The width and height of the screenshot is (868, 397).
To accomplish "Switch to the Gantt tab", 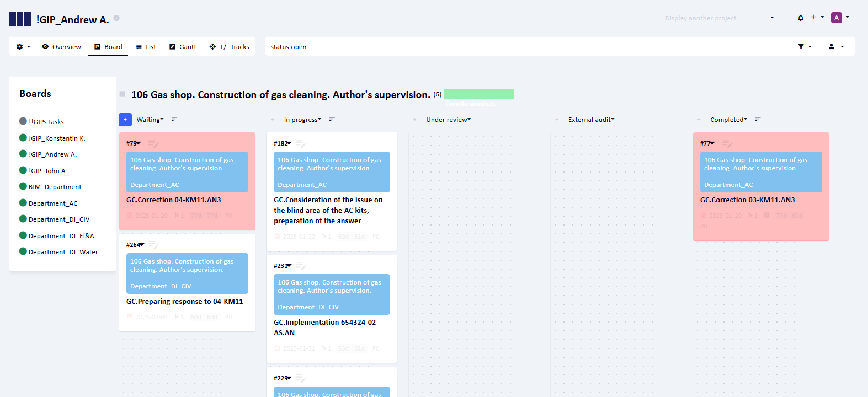I will pyautogui.click(x=183, y=47).
